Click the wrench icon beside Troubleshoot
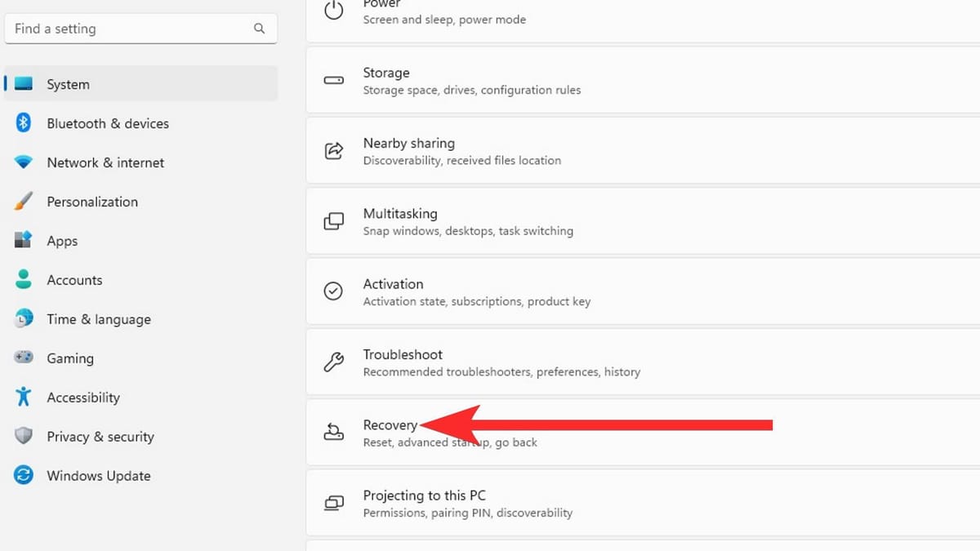This screenshot has width=980, height=551. pyautogui.click(x=333, y=362)
